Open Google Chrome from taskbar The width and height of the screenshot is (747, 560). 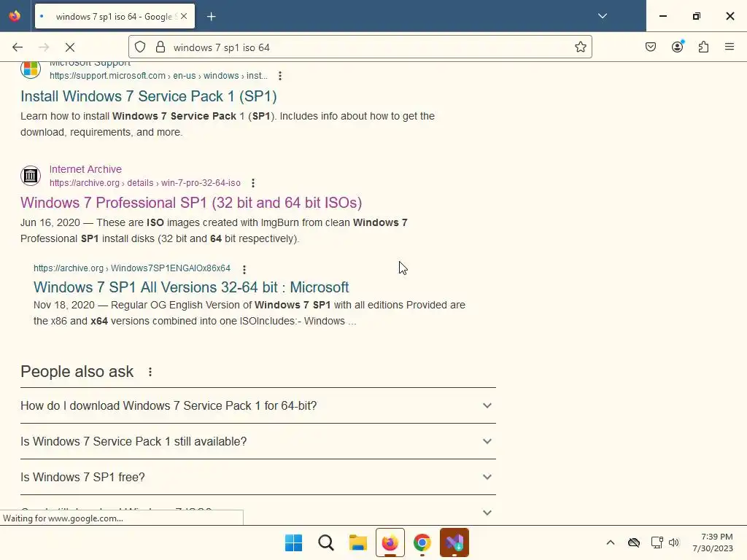[x=422, y=542]
